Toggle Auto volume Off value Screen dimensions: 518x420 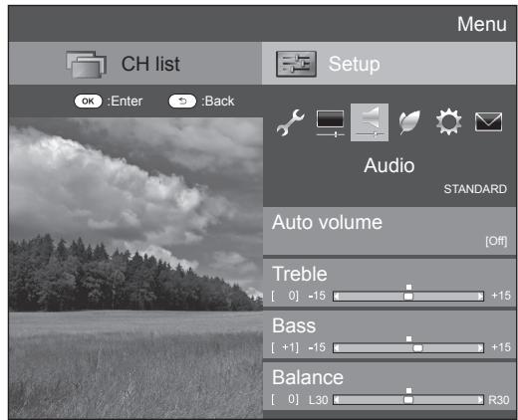(x=496, y=241)
